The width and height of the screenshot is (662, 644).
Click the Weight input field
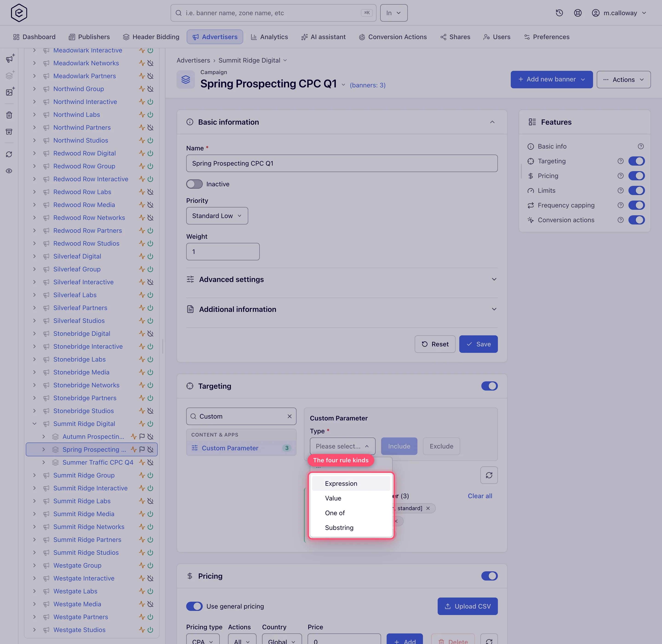pyautogui.click(x=223, y=252)
